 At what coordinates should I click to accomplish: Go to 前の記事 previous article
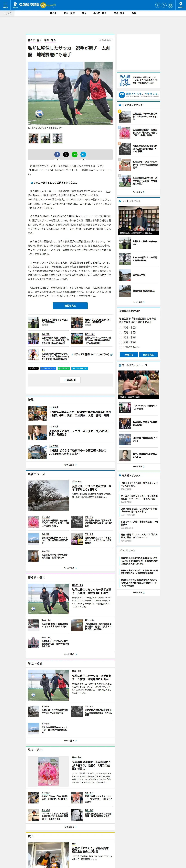[x=70, y=380]
